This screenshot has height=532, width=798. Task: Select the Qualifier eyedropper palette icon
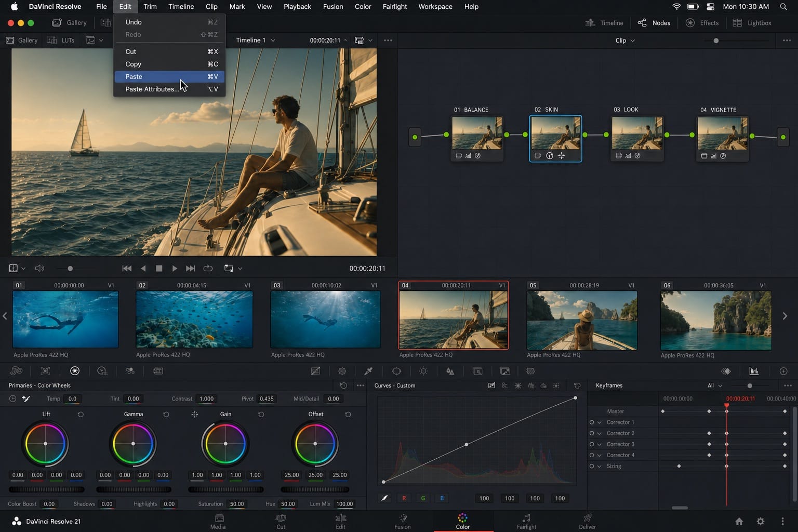point(368,371)
